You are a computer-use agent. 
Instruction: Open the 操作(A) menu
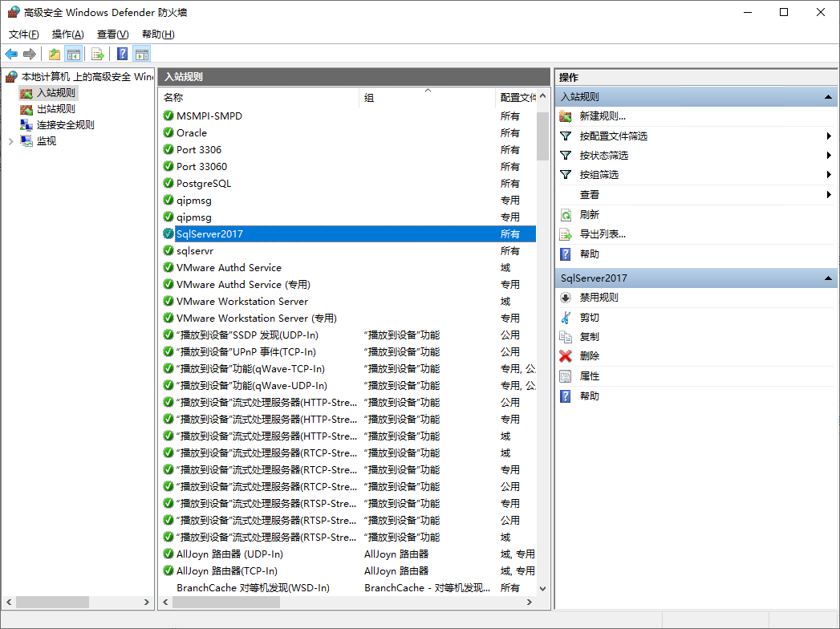click(x=67, y=34)
